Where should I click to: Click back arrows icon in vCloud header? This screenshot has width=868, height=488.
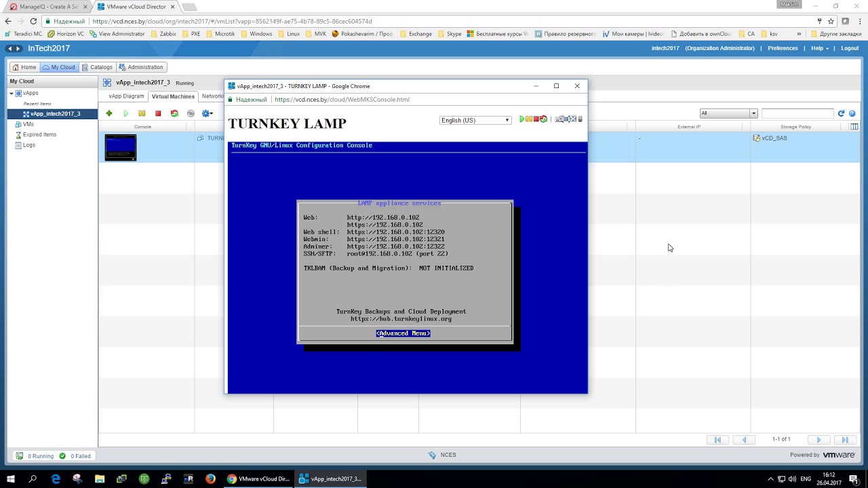click(x=9, y=48)
